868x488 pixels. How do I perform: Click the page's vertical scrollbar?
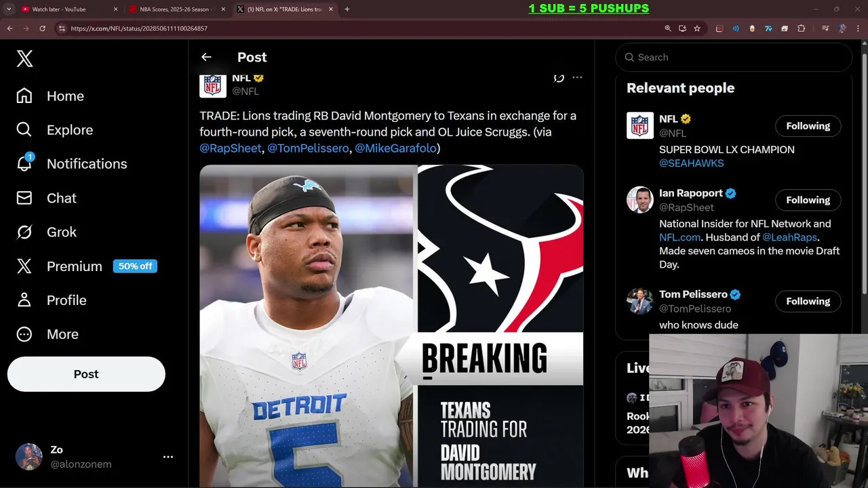(864, 173)
